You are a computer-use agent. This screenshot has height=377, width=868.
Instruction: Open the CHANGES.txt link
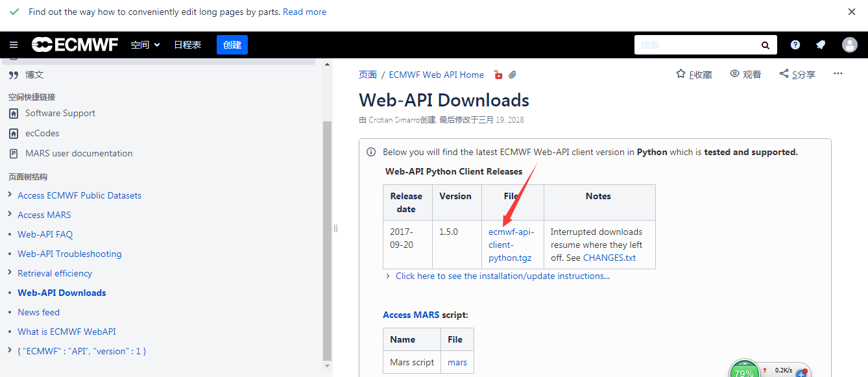coord(609,258)
